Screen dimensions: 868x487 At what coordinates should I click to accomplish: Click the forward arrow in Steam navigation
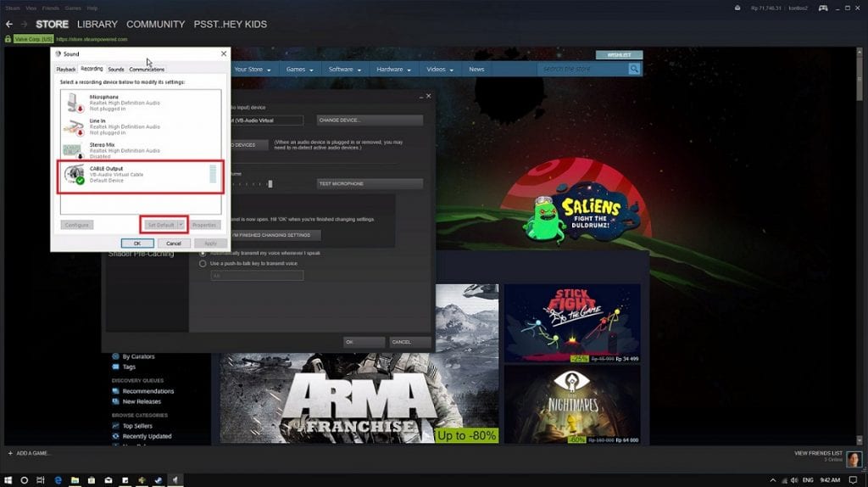24,25
